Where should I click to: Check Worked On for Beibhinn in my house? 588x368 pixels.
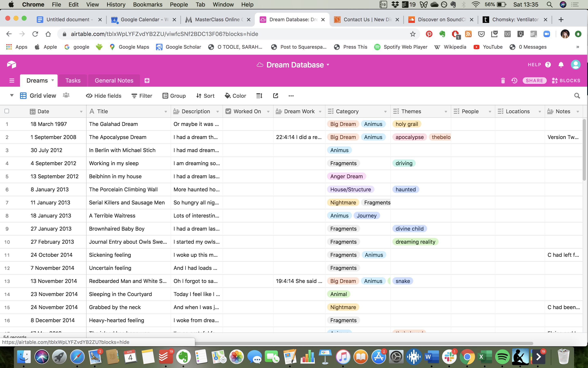pos(248,176)
